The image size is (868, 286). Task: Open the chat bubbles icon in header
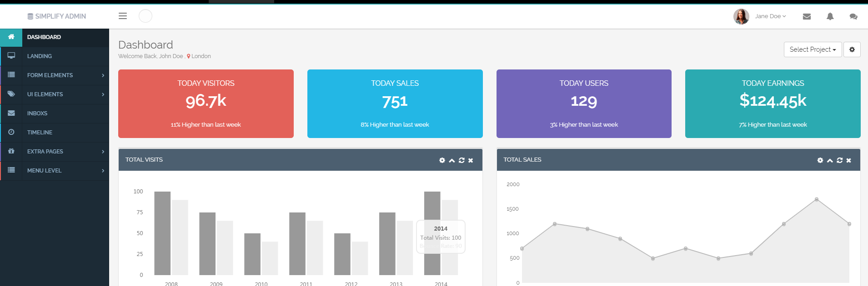pyautogui.click(x=853, y=16)
